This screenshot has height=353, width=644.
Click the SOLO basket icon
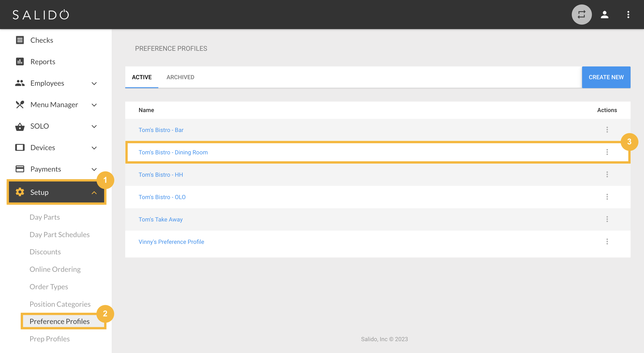(20, 127)
